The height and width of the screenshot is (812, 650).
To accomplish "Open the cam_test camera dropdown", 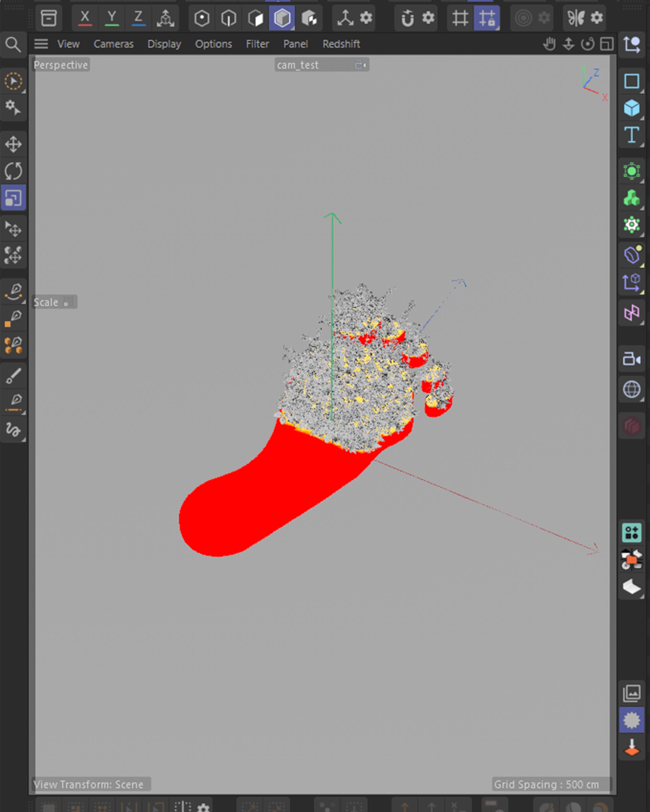I will tap(322, 65).
